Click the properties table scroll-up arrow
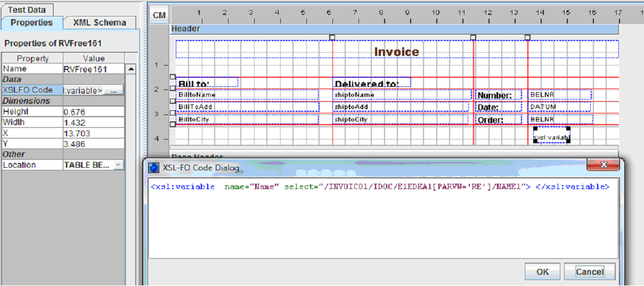Screen dimensions: 644x286 coord(131,69)
